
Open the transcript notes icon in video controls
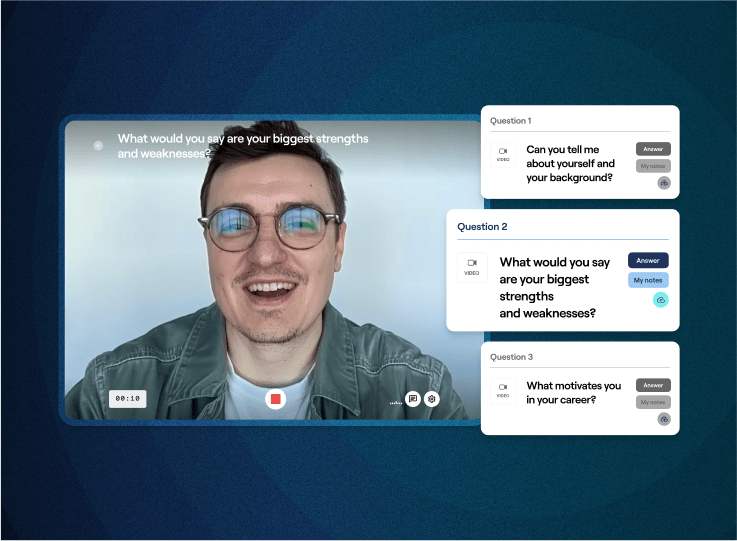(413, 399)
